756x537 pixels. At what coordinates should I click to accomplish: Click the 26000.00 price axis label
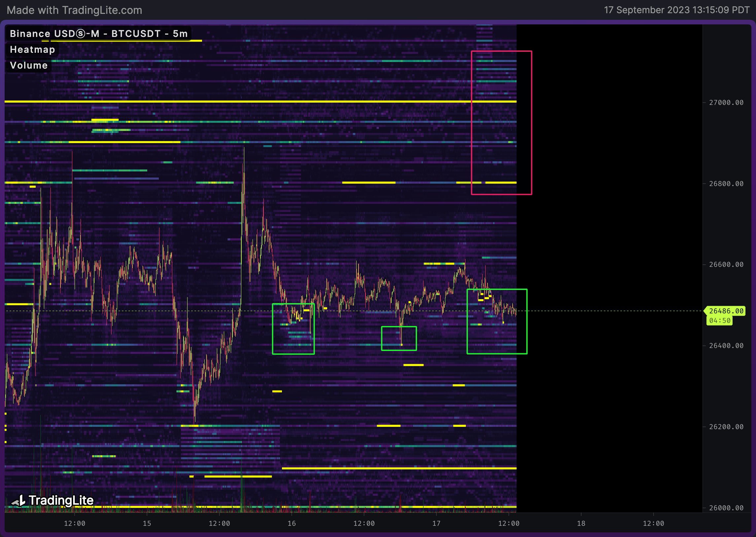pos(726,508)
